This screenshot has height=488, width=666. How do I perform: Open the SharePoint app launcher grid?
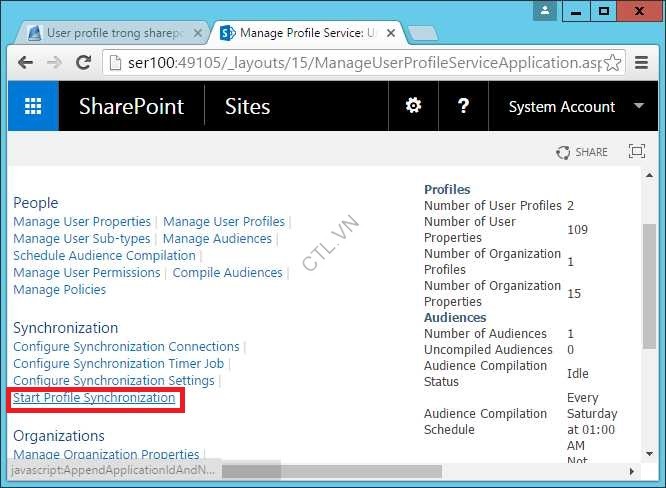point(33,107)
